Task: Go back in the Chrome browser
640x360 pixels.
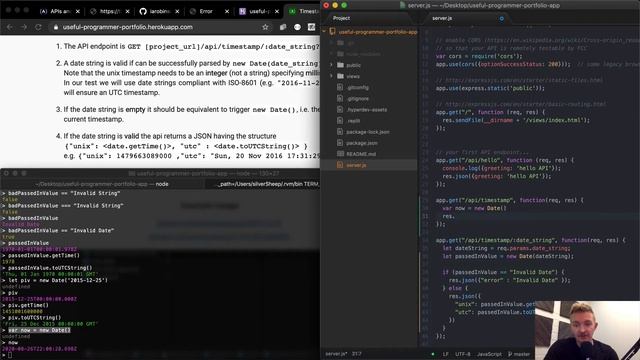Action: pos(10,27)
